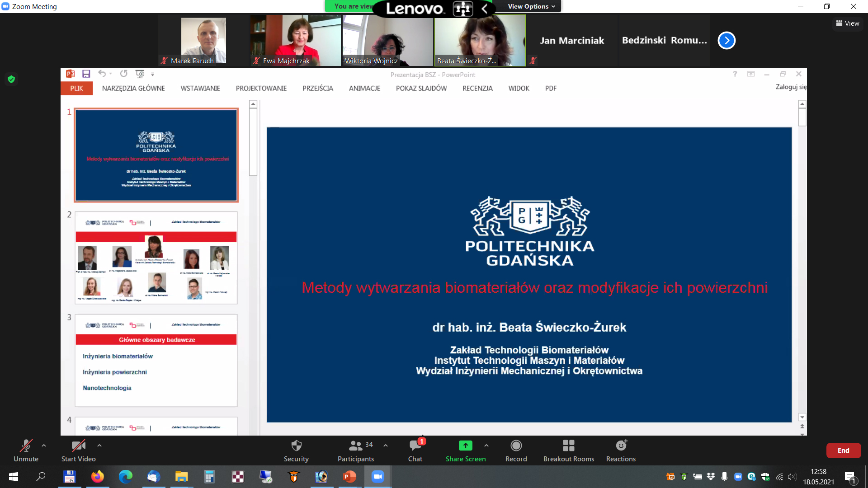This screenshot has height=488, width=868.
Task: Expand share screen options arrow
Action: tap(486, 446)
